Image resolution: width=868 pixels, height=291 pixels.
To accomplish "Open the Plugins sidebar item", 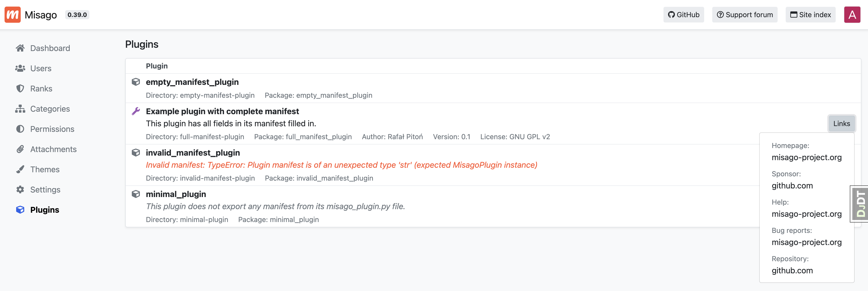I will (x=44, y=210).
